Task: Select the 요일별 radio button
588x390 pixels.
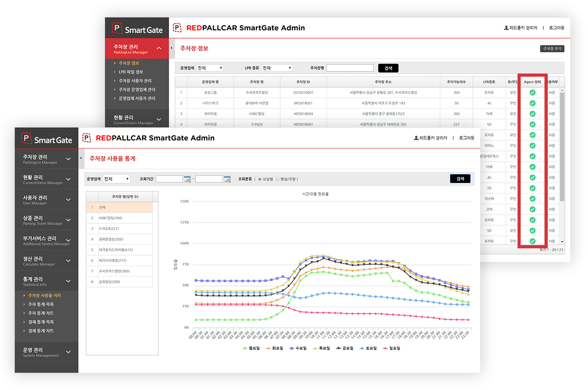Action: [260, 179]
